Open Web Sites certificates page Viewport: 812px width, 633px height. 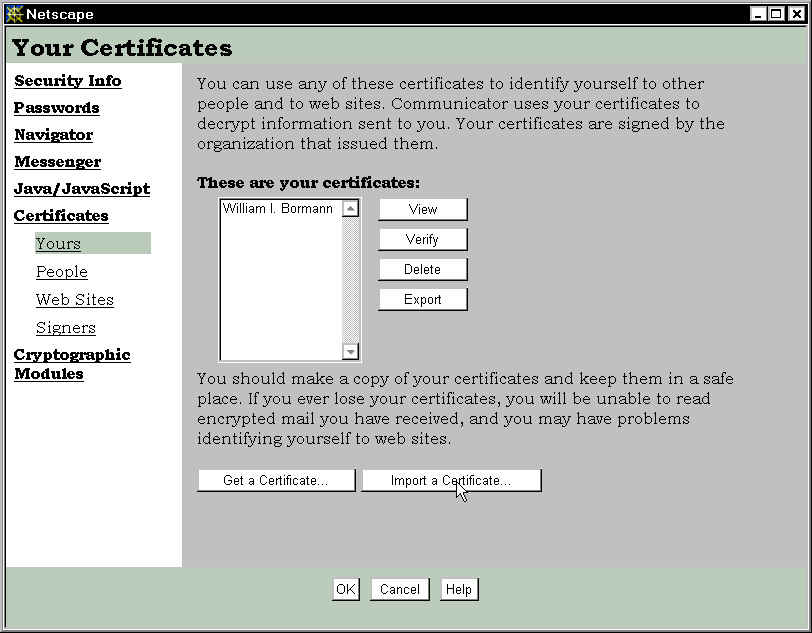click(x=74, y=300)
